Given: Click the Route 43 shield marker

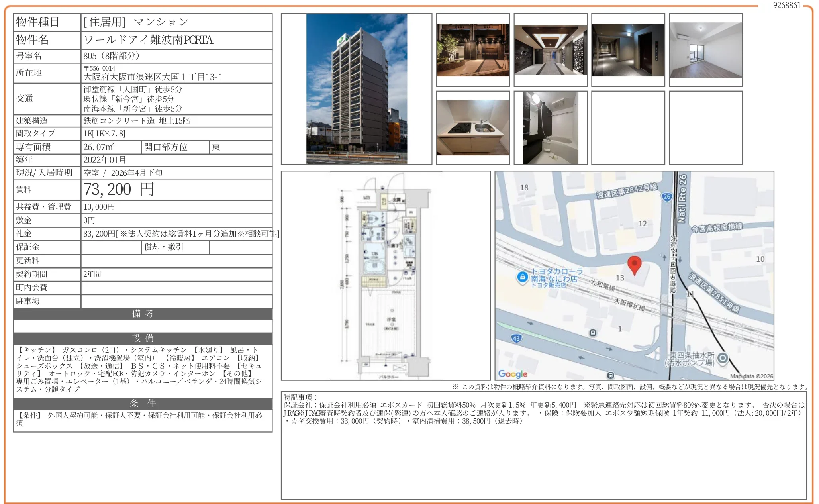Looking at the screenshot, I should coord(516,338).
